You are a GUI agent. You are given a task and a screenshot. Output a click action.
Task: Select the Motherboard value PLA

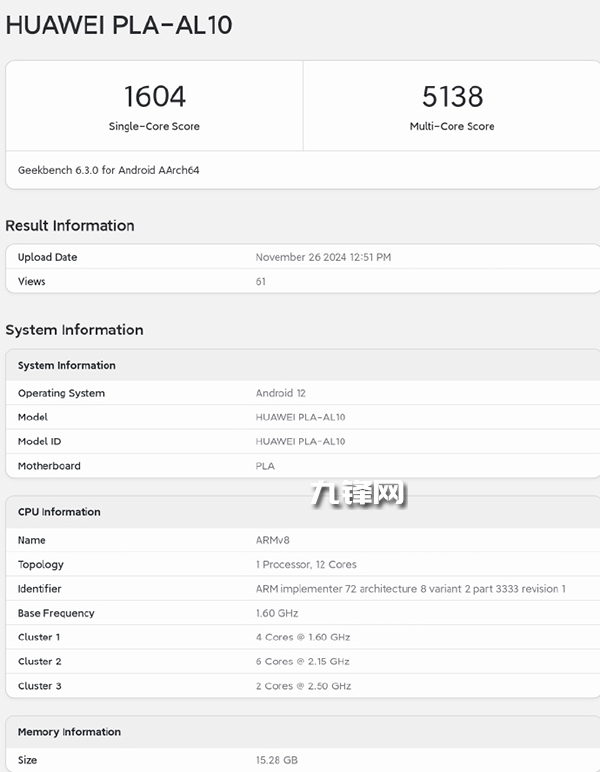click(x=265, y=466)
